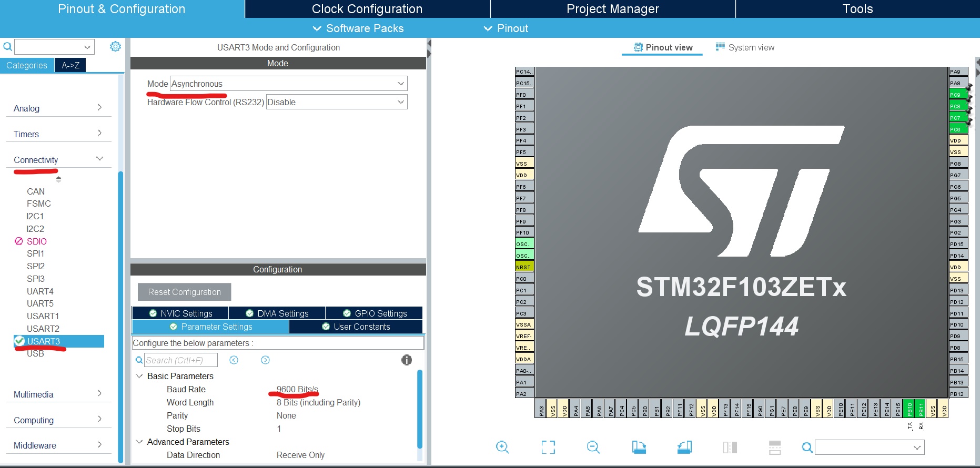Select the Categories tab

(27, 65)
